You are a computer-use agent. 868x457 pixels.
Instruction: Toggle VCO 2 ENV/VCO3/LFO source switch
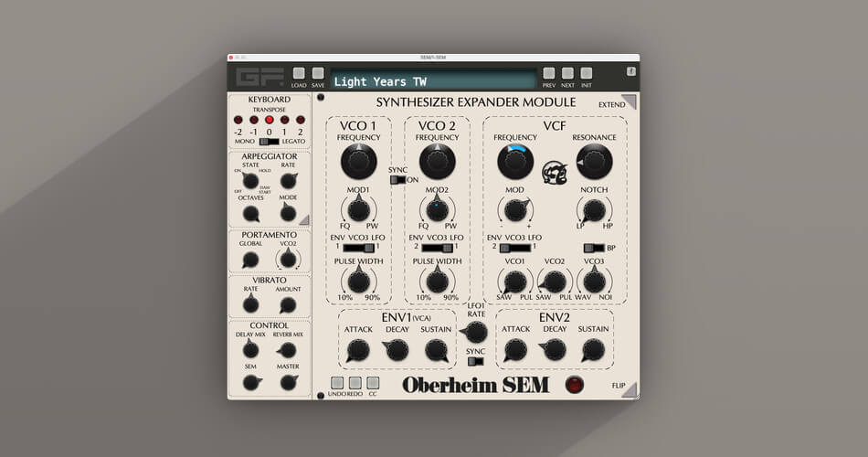[438, 249]
